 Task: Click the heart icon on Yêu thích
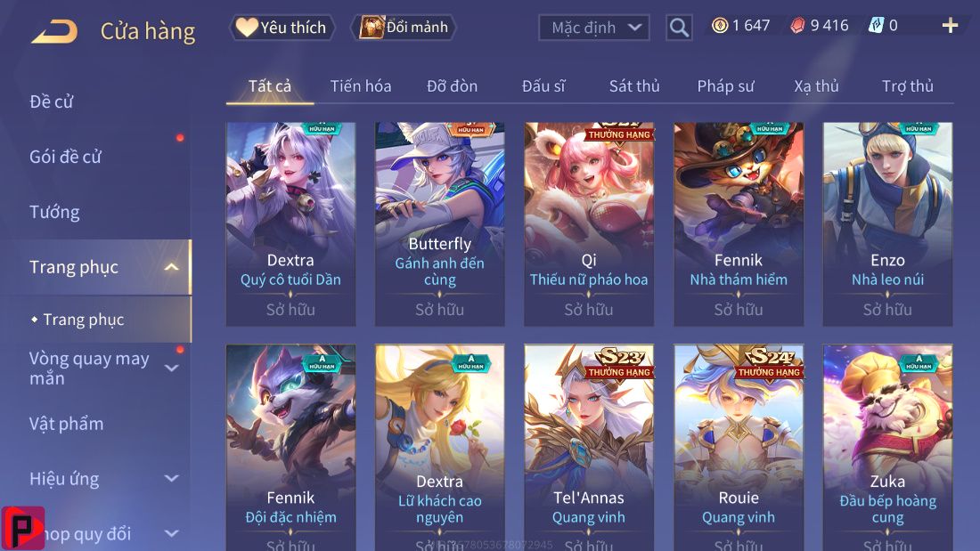click(247, 27)
